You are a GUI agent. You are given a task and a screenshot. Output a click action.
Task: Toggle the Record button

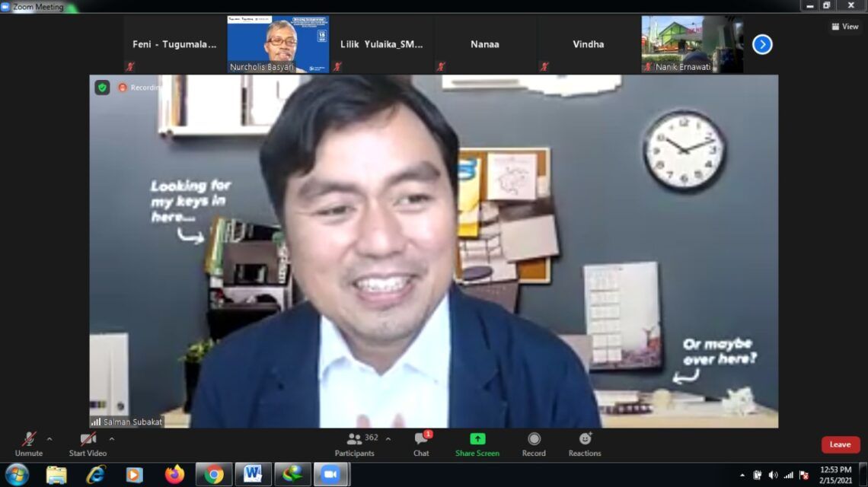[x=534, y=444]
